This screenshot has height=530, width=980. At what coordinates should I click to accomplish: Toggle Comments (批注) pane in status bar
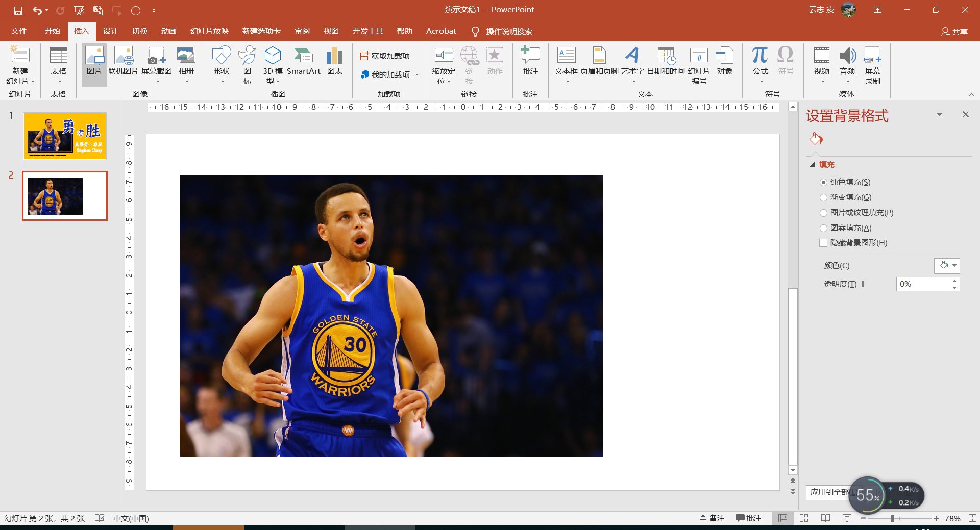click(748, 518)
